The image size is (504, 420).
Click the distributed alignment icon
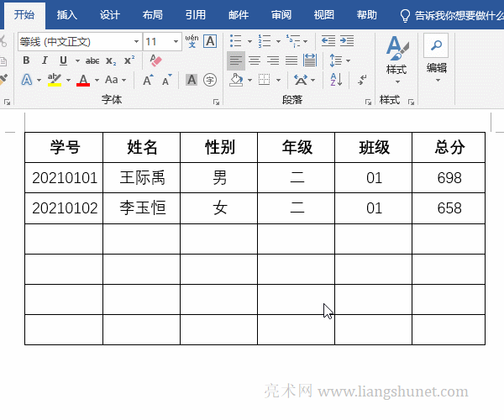point(310,60)
